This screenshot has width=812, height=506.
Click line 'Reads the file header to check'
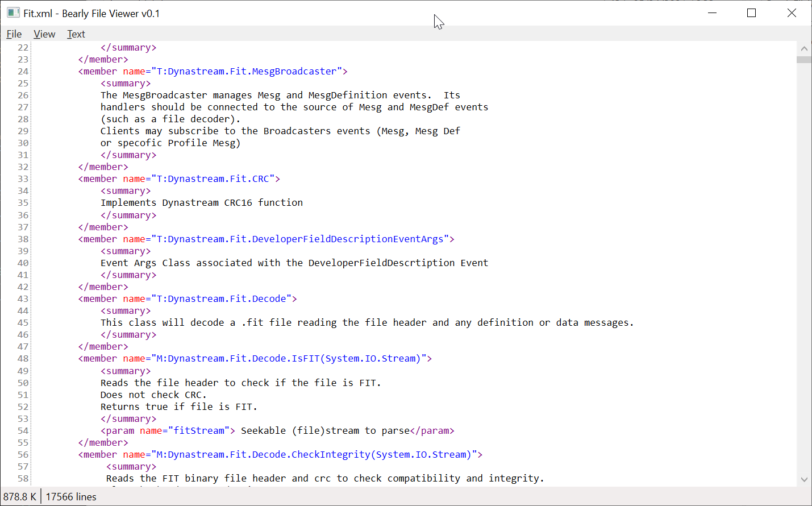tap(241, 383)
